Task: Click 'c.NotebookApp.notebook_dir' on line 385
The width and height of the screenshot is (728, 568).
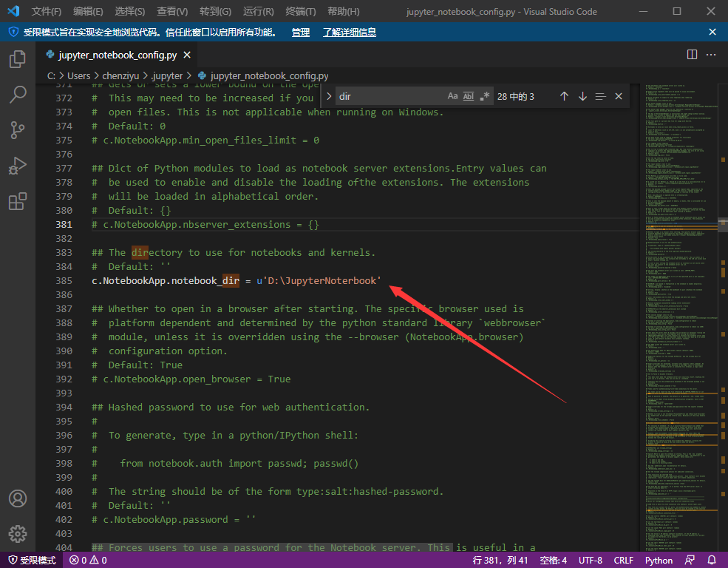Action: 166,280
